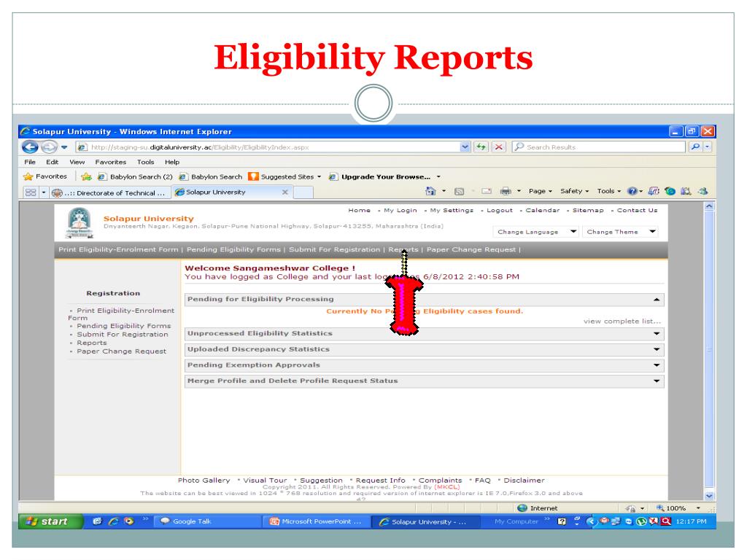Open the Change Language dropdown
The width and height of the screenshot is (747, 560).
point(535,232)
